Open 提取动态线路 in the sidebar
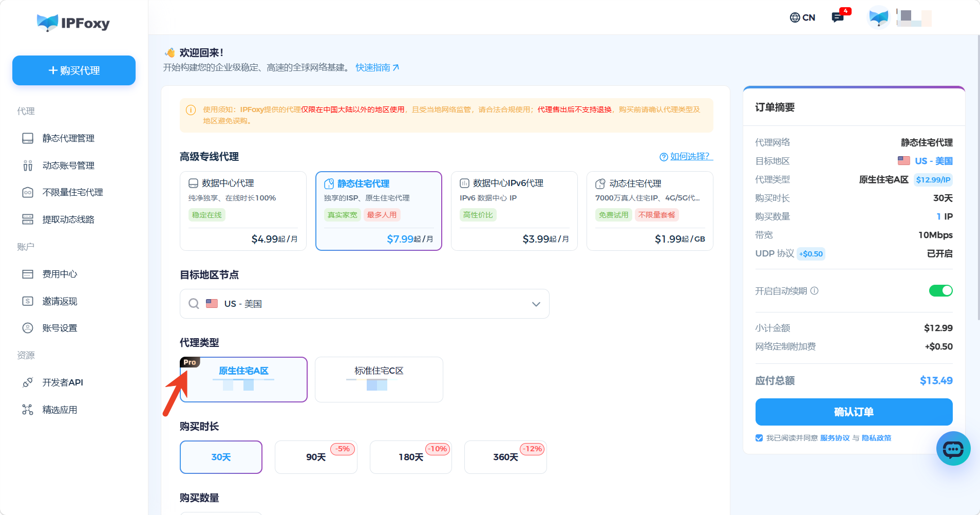Screen dimensions: 980x515 point(68,219)
